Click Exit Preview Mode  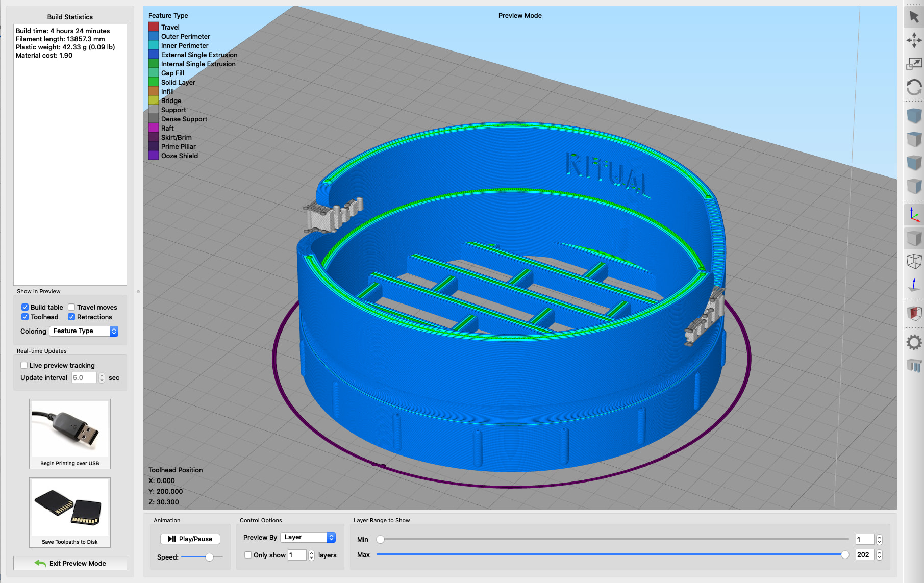click(70, 563)
